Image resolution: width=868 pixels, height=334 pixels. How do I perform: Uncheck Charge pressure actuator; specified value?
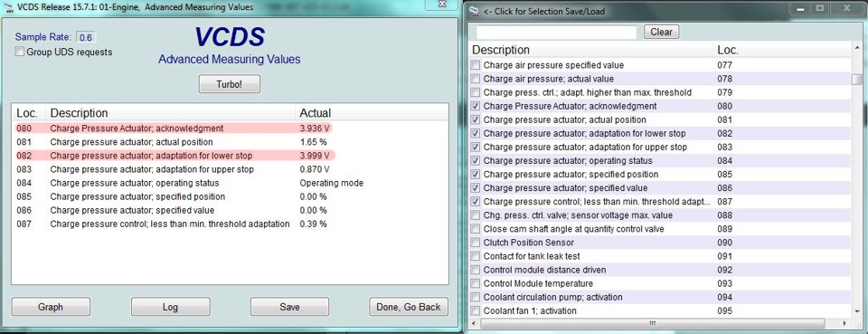pyautogui.click(x=475, y=187)
